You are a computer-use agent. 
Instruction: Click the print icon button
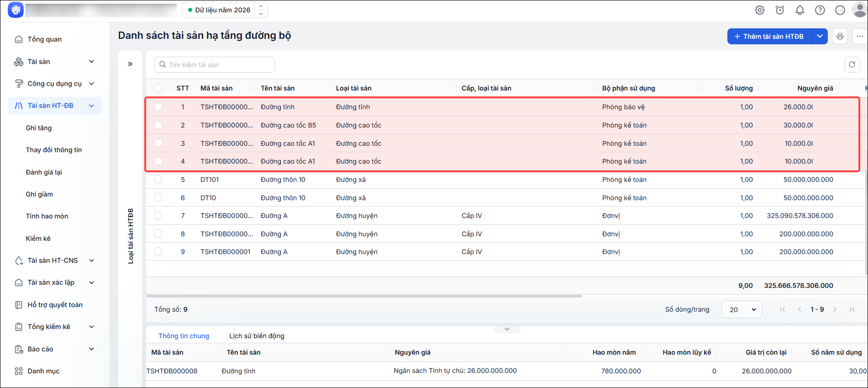[840, 37]
